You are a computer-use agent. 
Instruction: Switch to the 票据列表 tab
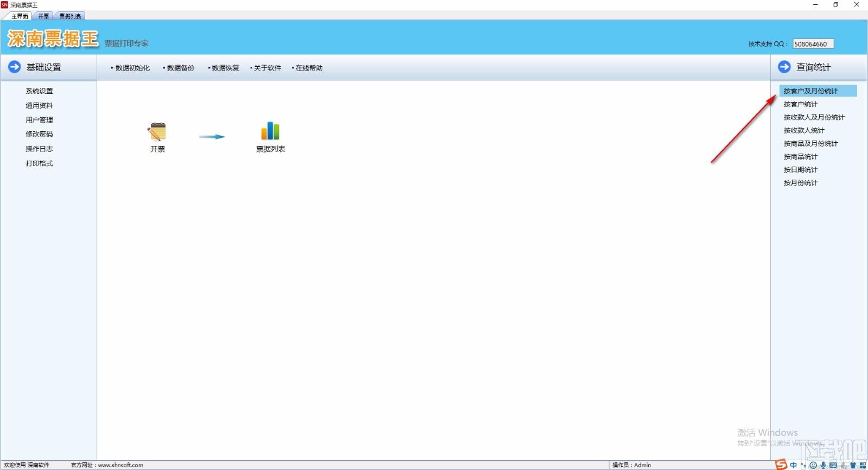click(x=70, y=16)
